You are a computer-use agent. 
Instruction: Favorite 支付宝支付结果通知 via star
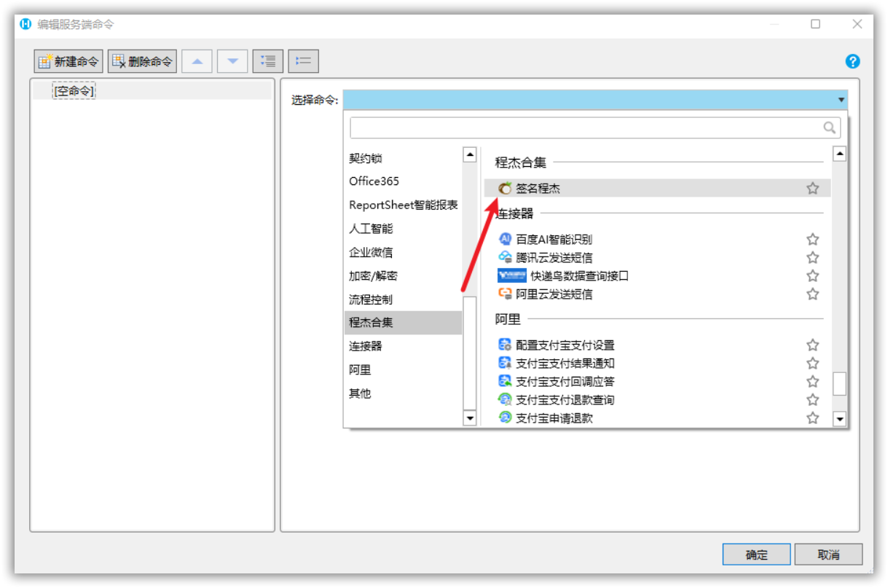click(x=813, y=363)
